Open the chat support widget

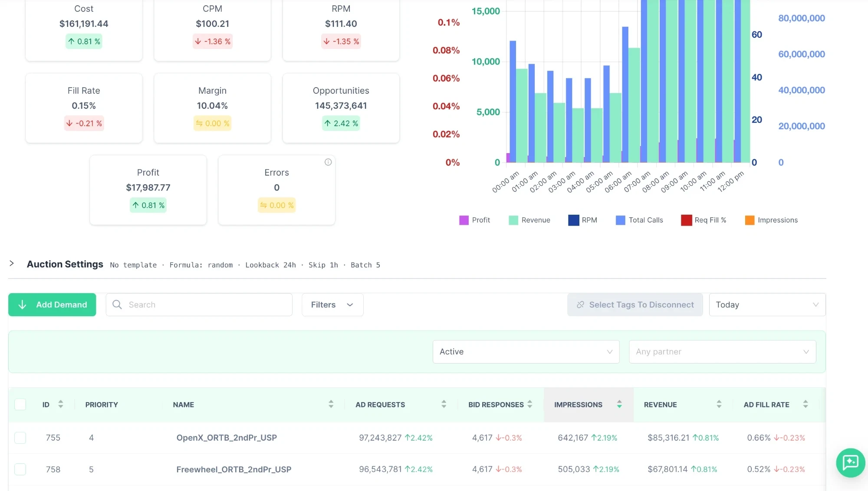(x=850, y=463)
